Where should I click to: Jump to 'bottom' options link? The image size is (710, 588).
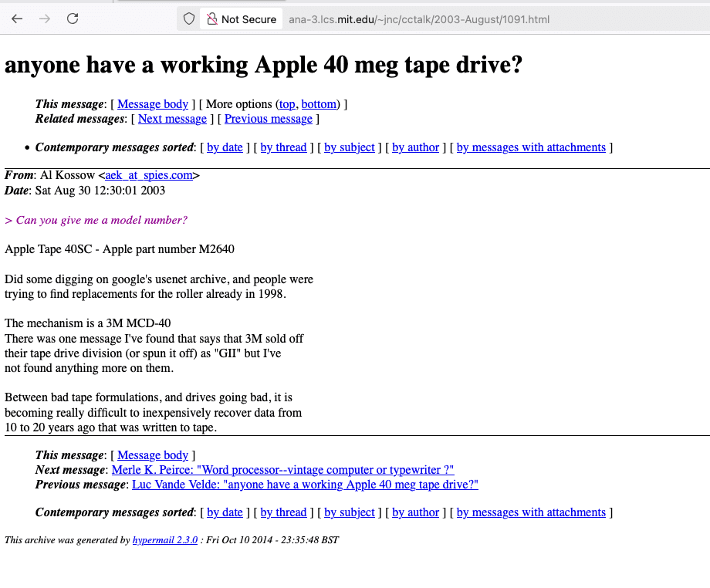[x=319, y=104]
